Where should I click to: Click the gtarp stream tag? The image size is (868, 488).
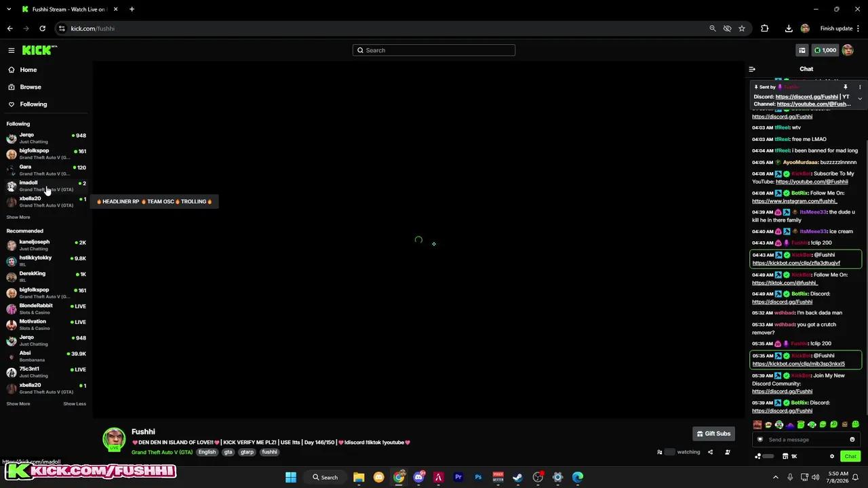pyautogui.click(x=247, y=452)
